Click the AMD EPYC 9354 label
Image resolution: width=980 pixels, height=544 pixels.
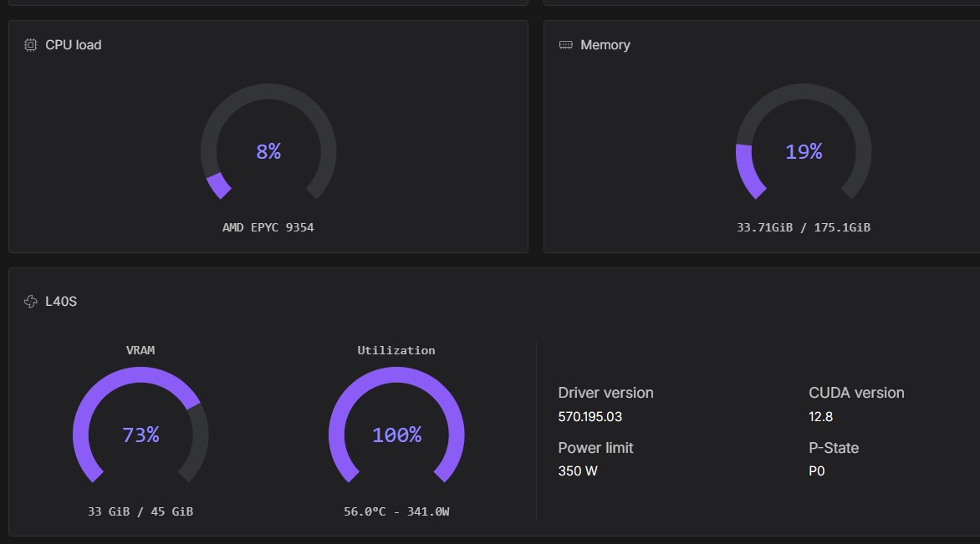pos(268,227)
